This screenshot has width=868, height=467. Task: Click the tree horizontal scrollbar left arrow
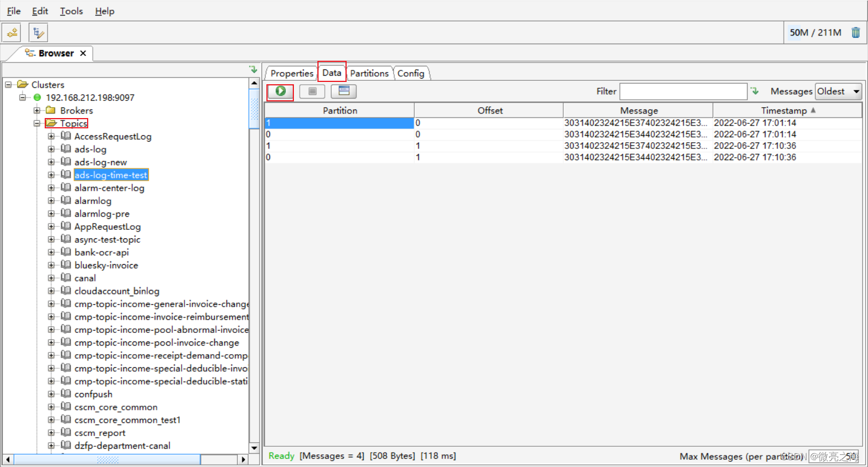8,460
